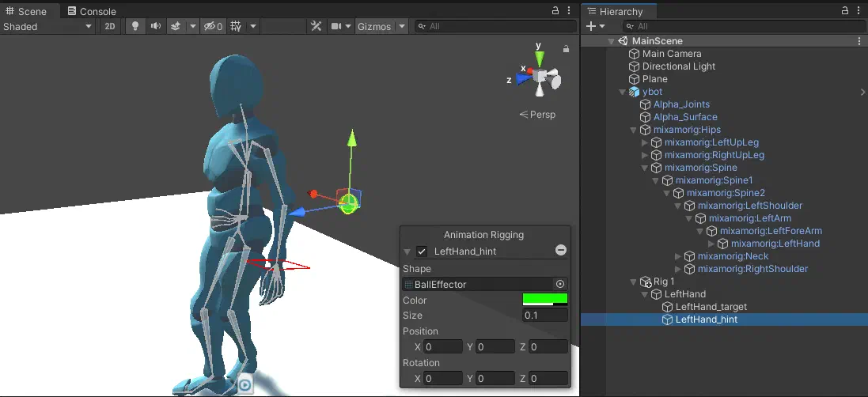Open the Shaded draw mode dropdown
868x397 pixels.
47,26
